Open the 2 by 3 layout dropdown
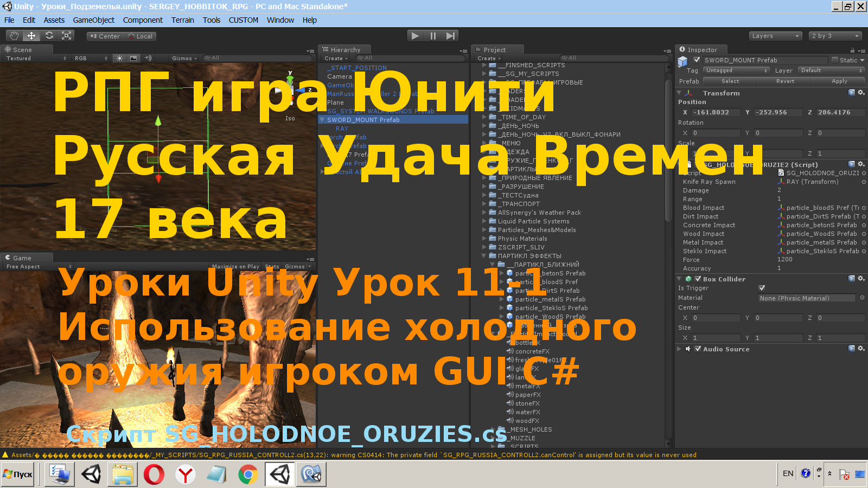This screenshot has width=868, height=488. pyautogui.click(x=835, y=36)
